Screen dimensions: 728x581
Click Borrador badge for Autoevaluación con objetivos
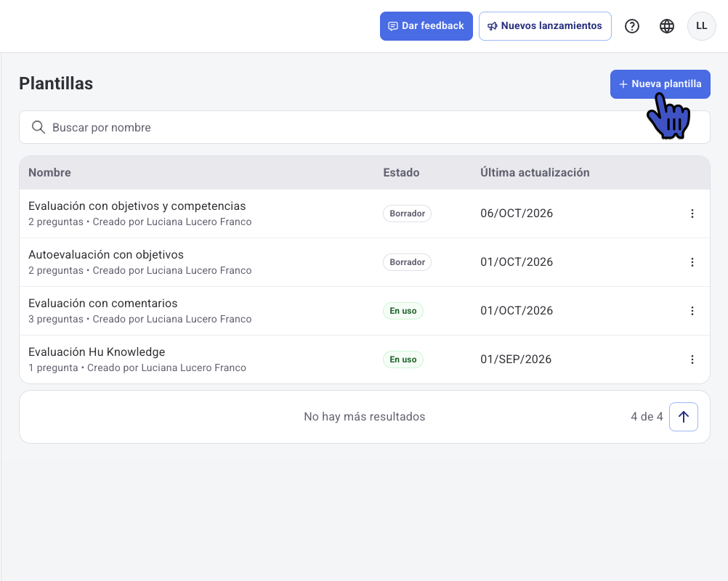[x=407, y=262]
